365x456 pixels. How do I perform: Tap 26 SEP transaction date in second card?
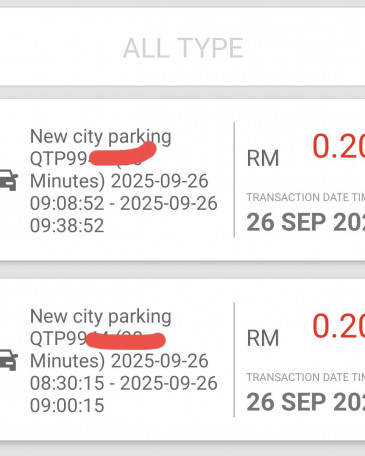(x=305, y=402)
